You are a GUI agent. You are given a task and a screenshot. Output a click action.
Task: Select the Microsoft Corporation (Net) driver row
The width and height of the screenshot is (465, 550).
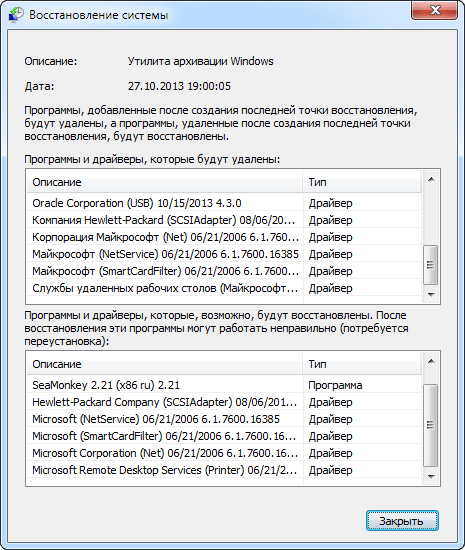(224, 453)
